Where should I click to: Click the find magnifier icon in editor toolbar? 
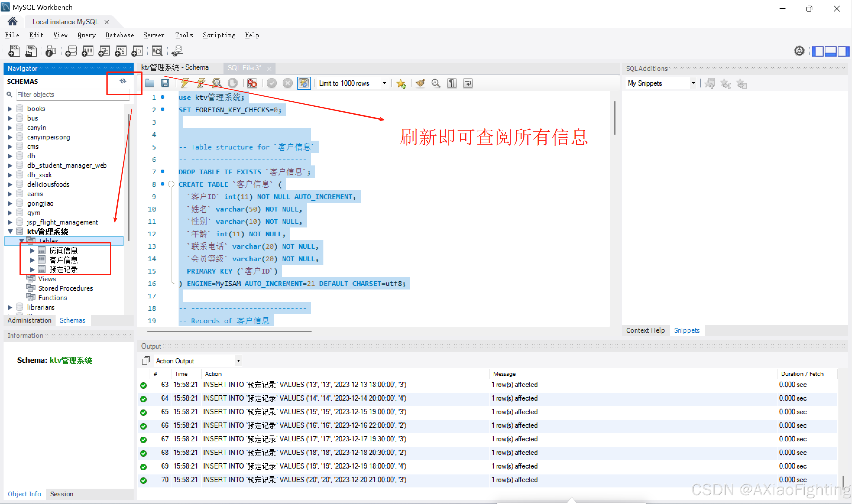tap(436, 83)
